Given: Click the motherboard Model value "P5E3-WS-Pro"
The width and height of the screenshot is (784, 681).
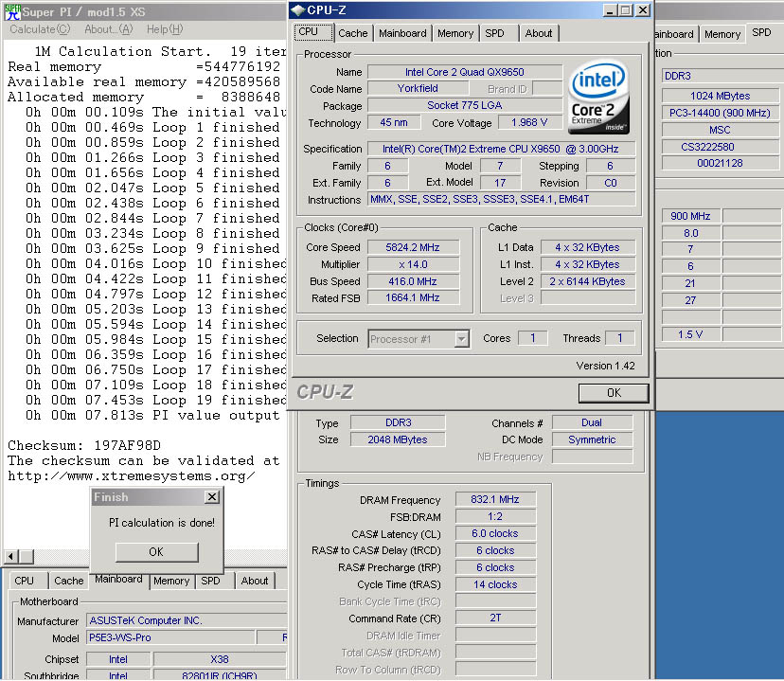Looking at the screenshot, I should (170, 637).
